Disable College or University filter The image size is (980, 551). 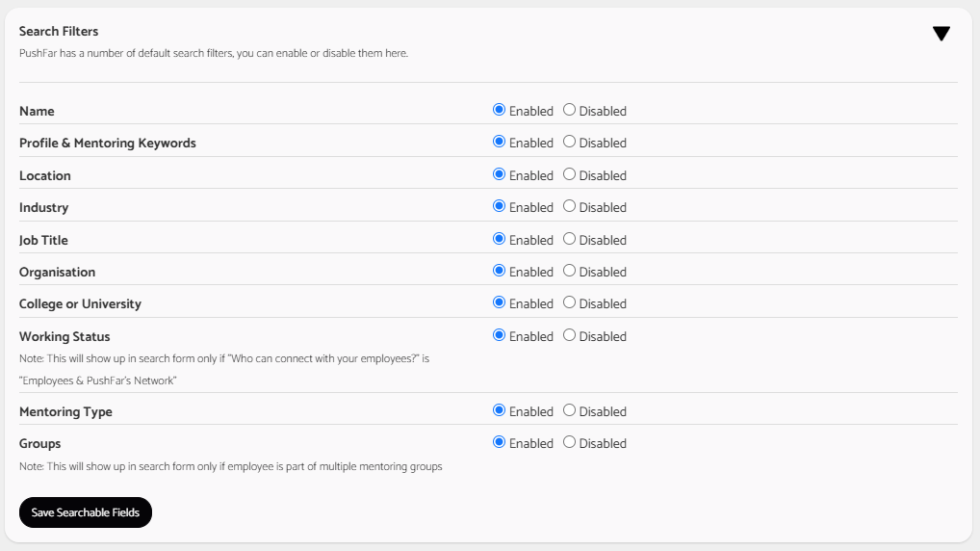coord(569,302)
